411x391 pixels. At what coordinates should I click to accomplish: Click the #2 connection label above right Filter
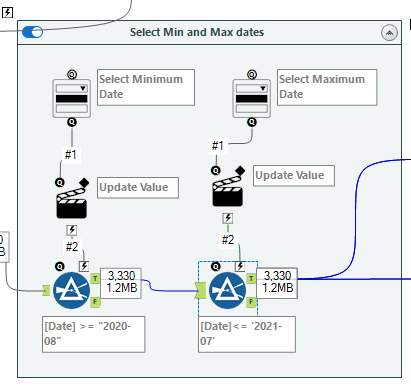[228, 240]
